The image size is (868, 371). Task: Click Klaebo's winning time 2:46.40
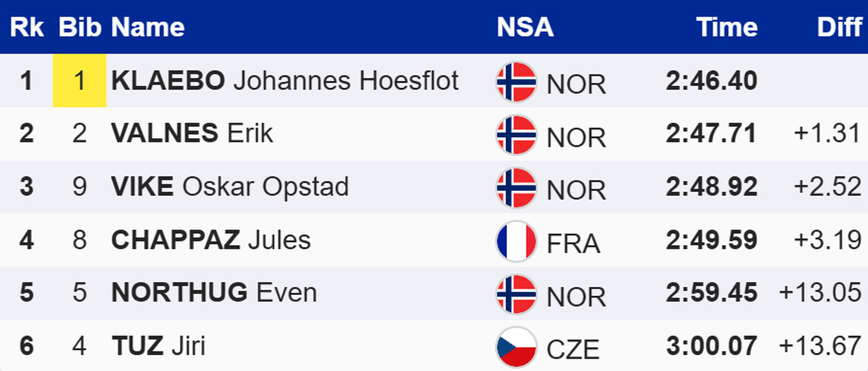click(x=711, y=80)
